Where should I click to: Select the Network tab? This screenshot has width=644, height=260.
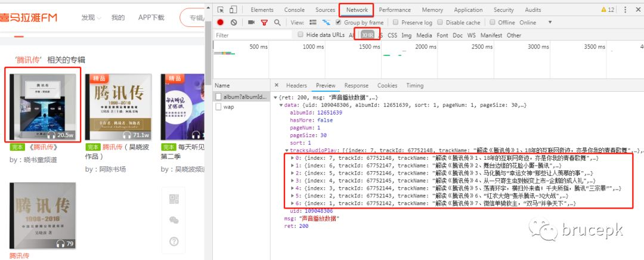pos(357,10)
